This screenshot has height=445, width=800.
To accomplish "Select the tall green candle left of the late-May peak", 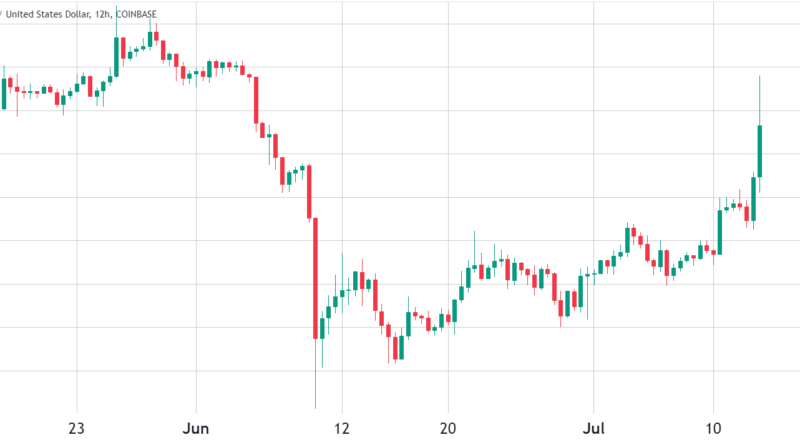I will 116,57.
